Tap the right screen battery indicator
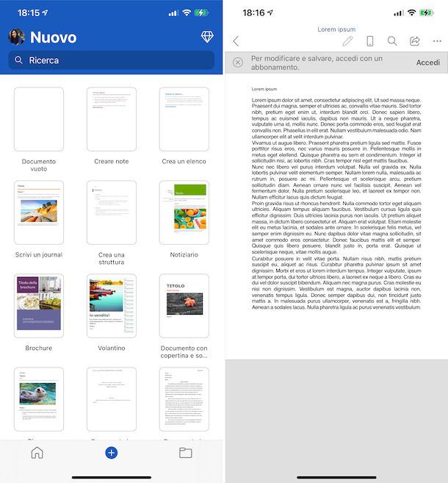This screenshot has height=483, width=448. click(x=427, y=12)
